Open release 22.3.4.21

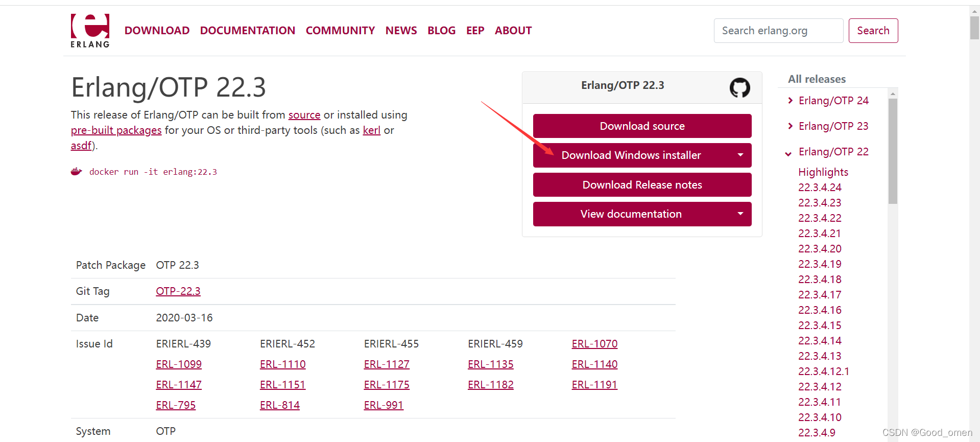819,234
